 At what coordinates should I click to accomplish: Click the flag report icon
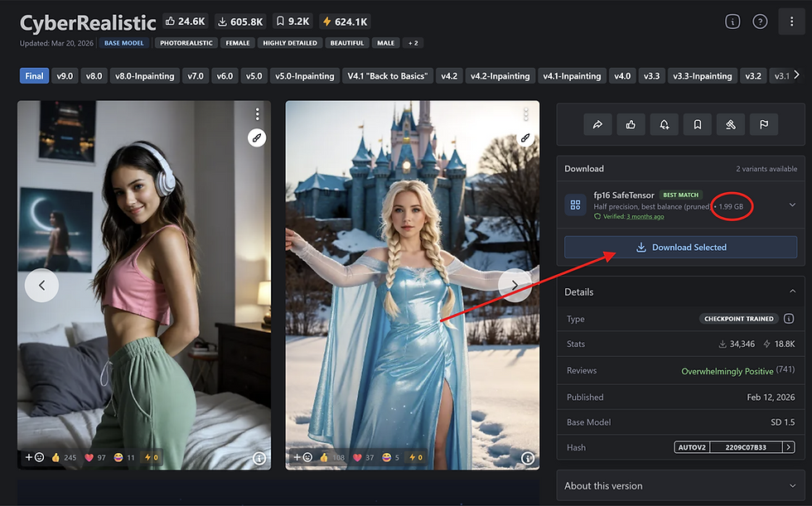pos(764,125)
